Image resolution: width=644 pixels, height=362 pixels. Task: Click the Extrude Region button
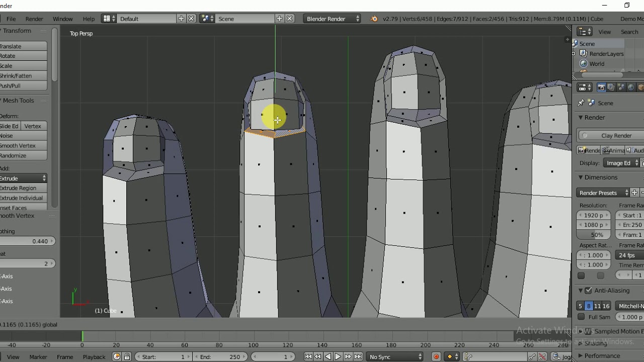[x=23, y=188]
